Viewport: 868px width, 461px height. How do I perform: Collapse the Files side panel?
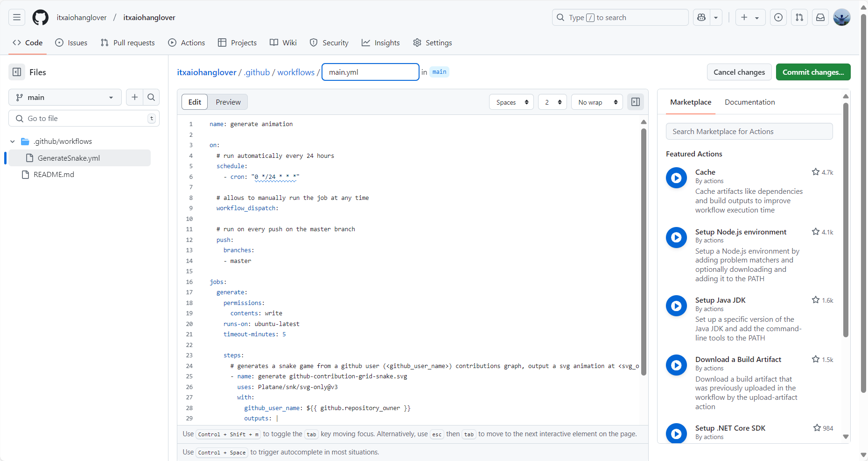pos(17,72)
